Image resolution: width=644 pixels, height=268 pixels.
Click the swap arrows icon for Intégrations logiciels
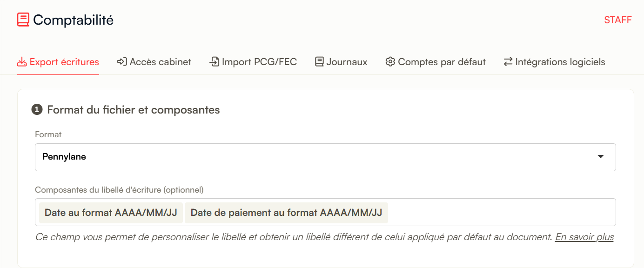click(508, 62)
